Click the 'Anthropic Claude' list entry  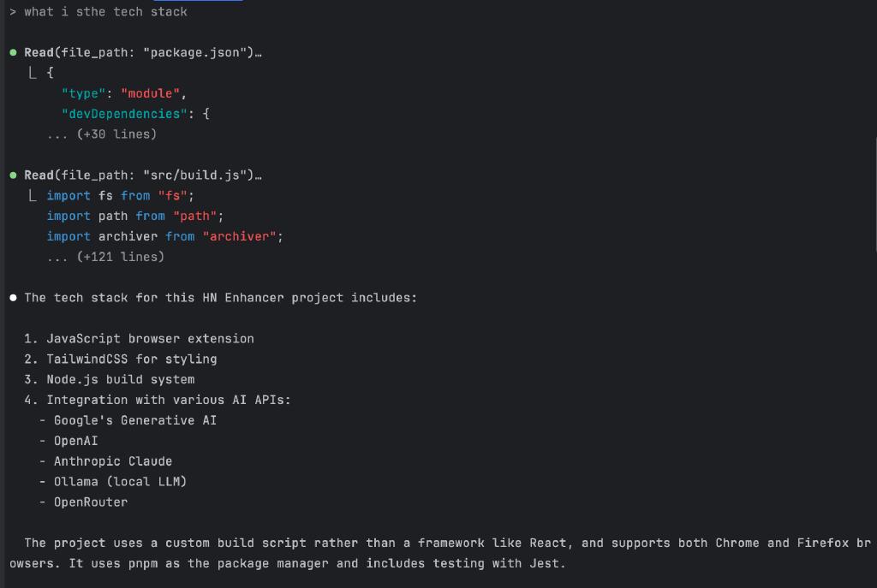(x=113, y=461)
